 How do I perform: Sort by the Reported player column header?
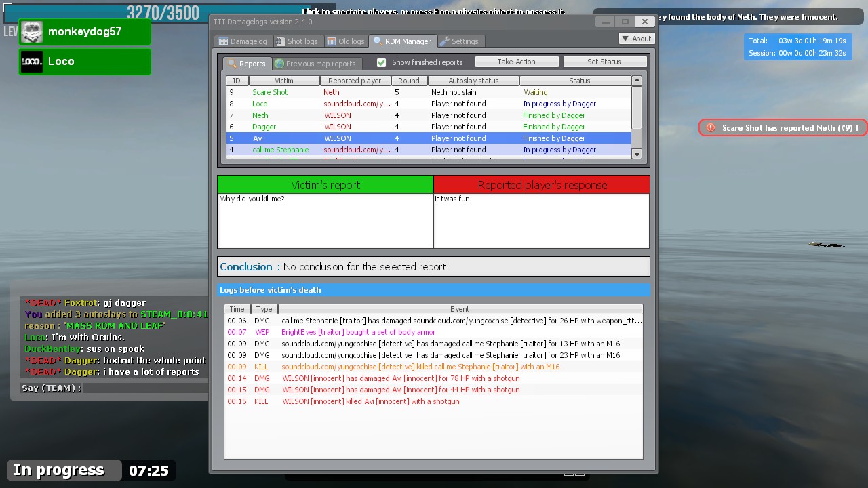pos(355,81)
